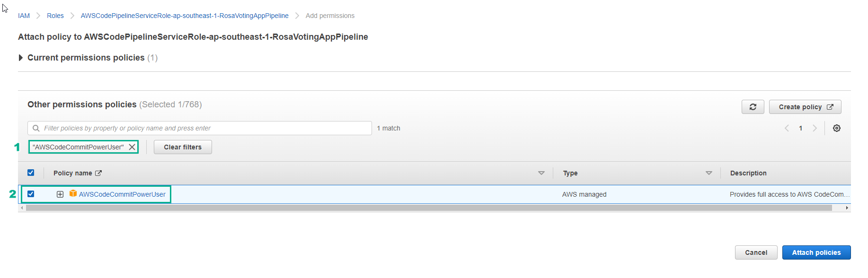The image size is (868, 278).
Task: Open the Policy name column sort dropdown
Action: tap(541, 173)
